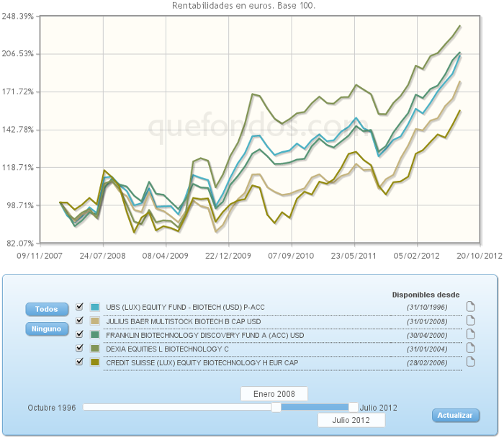Viewport: 504px width, 438px height.
Task: Click the 98.71% y-axis label
Action: [x=20, y=205]
